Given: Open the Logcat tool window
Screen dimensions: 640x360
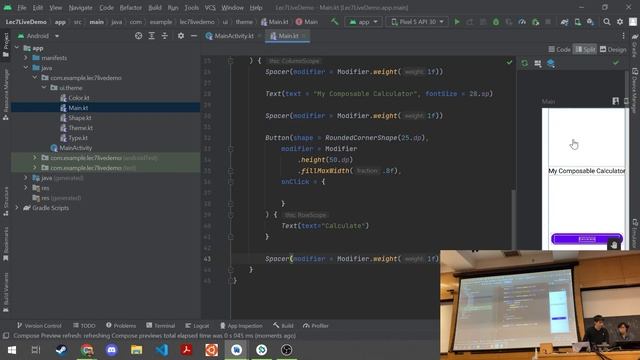Looking at the screenshot, I should pos(197,325).
